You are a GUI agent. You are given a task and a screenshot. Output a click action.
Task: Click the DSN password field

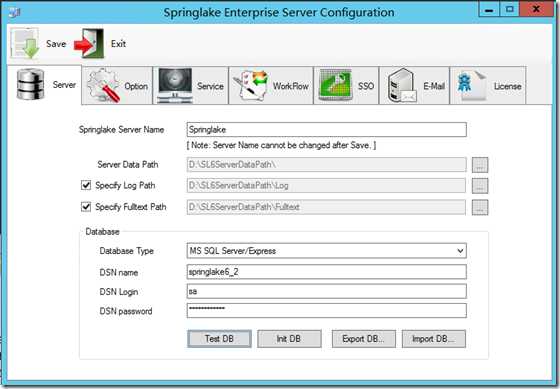pyautogui.click(x=326, y=310)
